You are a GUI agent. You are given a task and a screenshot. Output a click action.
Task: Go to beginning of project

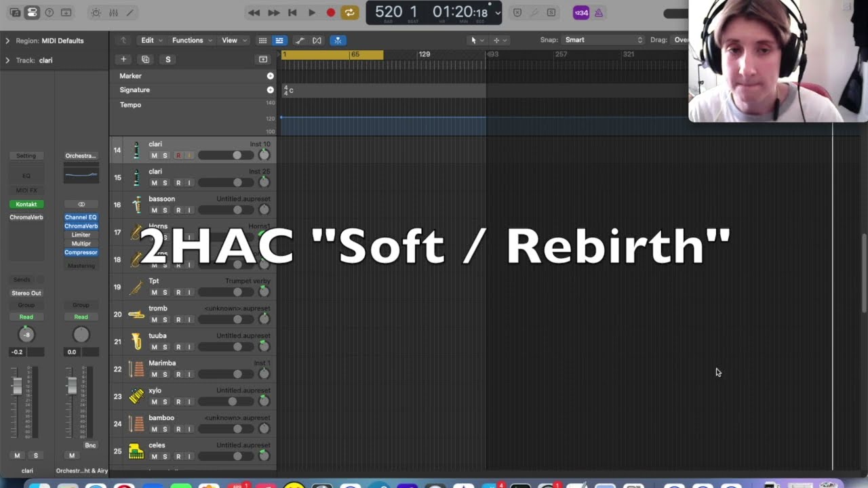click(292, 12)
